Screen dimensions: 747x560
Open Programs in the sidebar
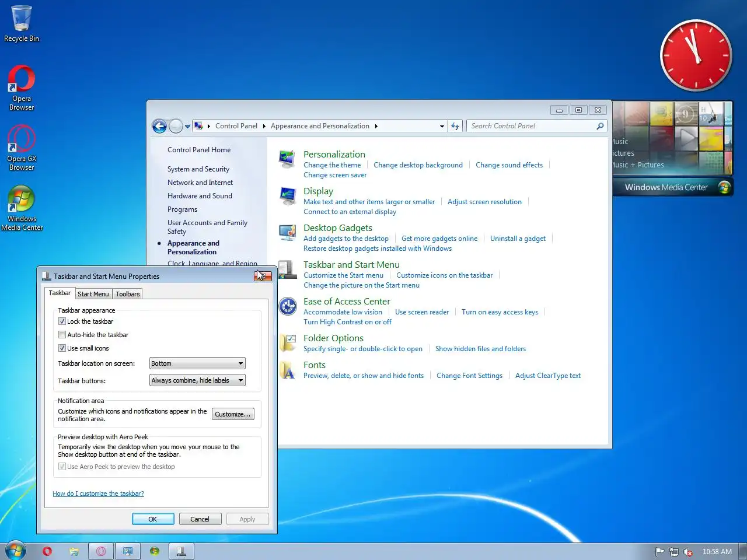pos(182,209)
